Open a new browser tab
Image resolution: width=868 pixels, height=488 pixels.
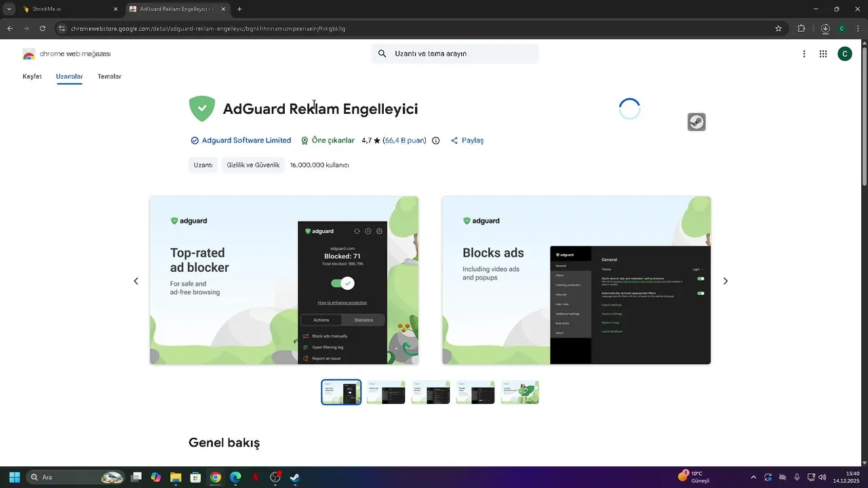pyautogui.click(x=239, y=9)
